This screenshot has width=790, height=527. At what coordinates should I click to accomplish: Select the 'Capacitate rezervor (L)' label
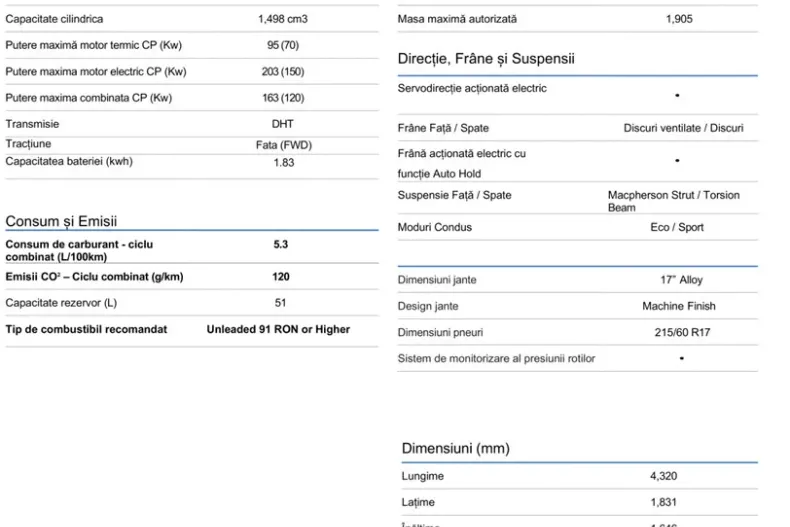coord(61,302)
